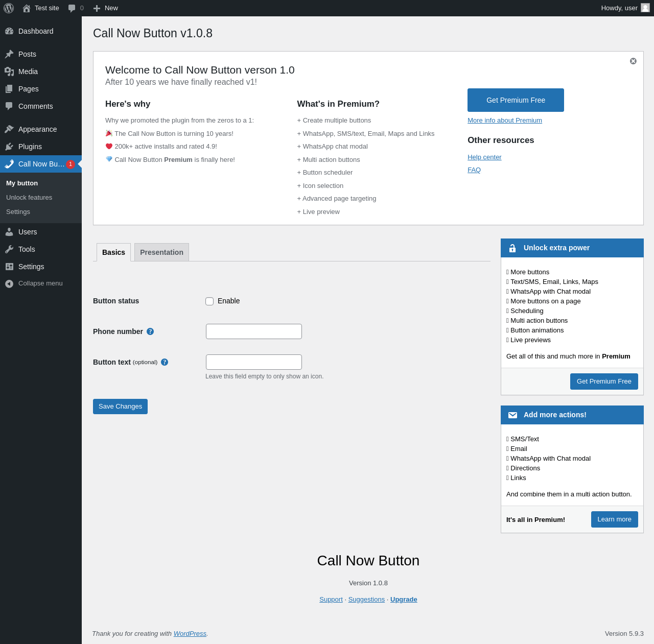Open the FAQ link
The width and height of the screenshot is (654, 644).
click(474, 170)
